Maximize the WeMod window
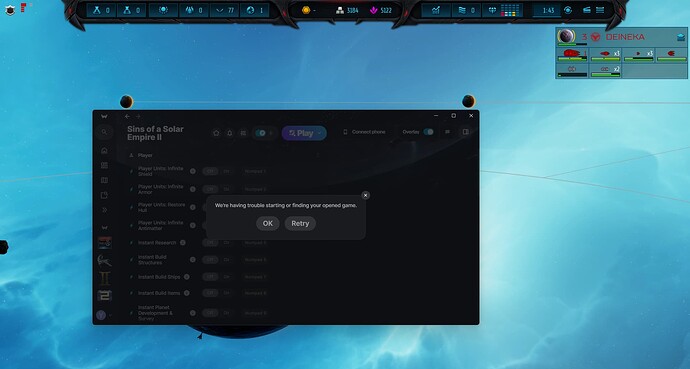The width and height of the screenshot is (690, 369). tap(453, 116)
